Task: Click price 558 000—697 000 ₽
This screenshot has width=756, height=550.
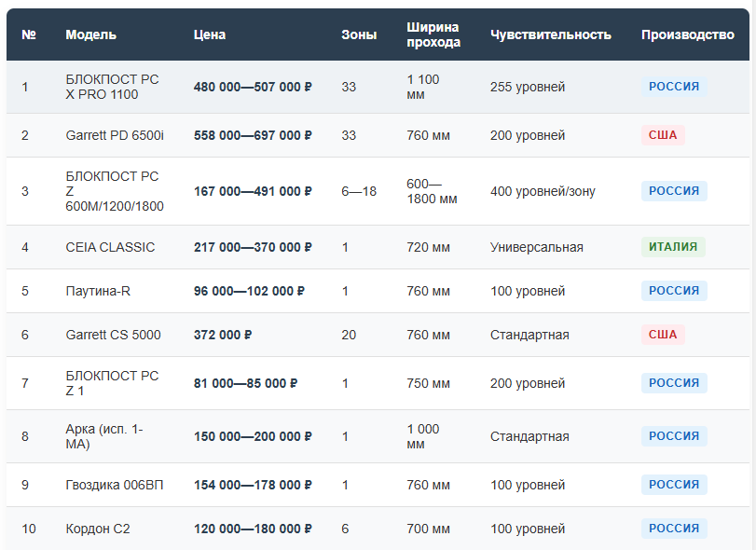Action: pos(253,135)
